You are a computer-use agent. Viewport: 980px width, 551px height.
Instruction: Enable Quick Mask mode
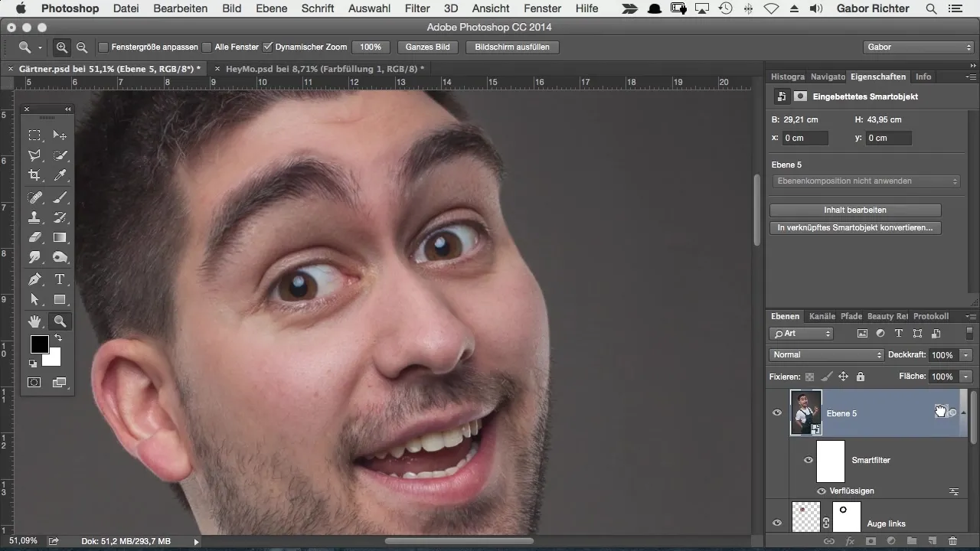34,382
